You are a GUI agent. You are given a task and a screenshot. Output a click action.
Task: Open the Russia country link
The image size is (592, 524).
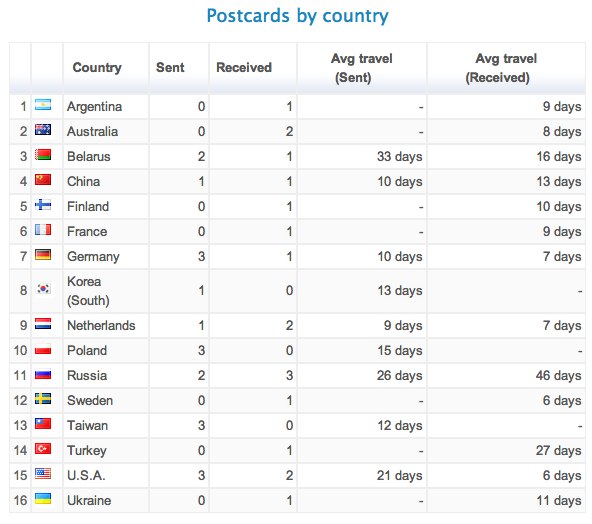coord(87,376)
